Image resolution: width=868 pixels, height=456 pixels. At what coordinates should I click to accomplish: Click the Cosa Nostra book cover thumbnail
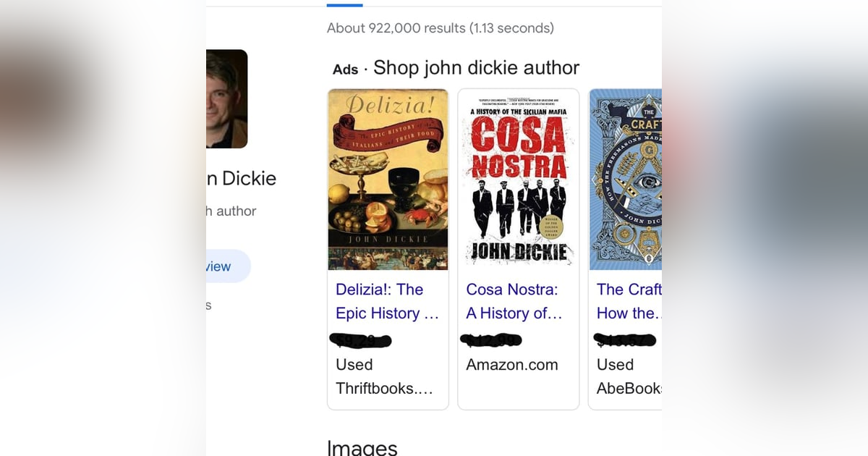(518, 179)
